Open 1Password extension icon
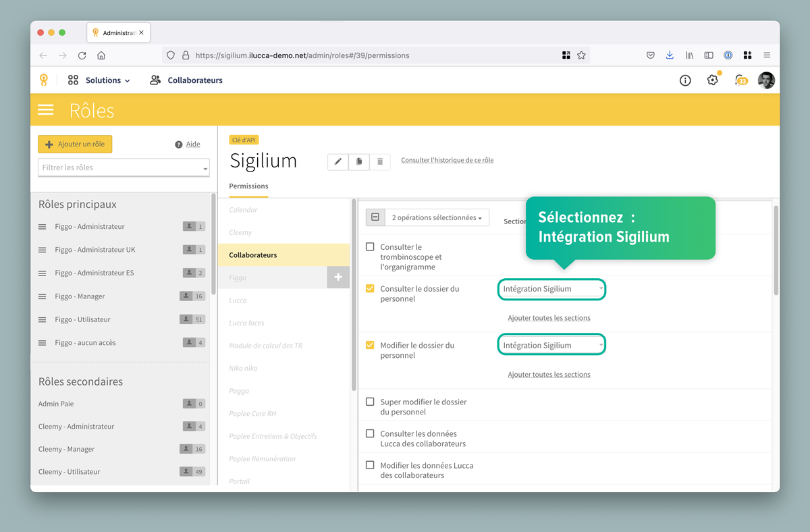Screen dimensions: 810x532 pyautogui.click(x=728, y=55)
